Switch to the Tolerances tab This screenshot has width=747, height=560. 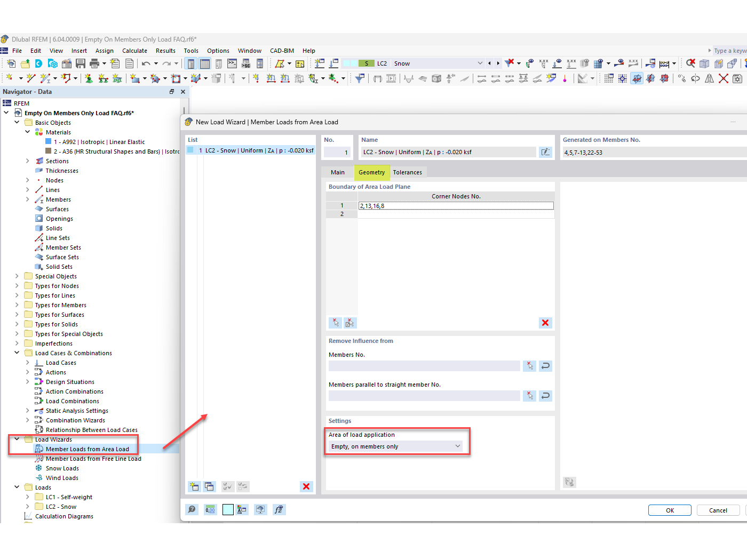coord(408,172)
